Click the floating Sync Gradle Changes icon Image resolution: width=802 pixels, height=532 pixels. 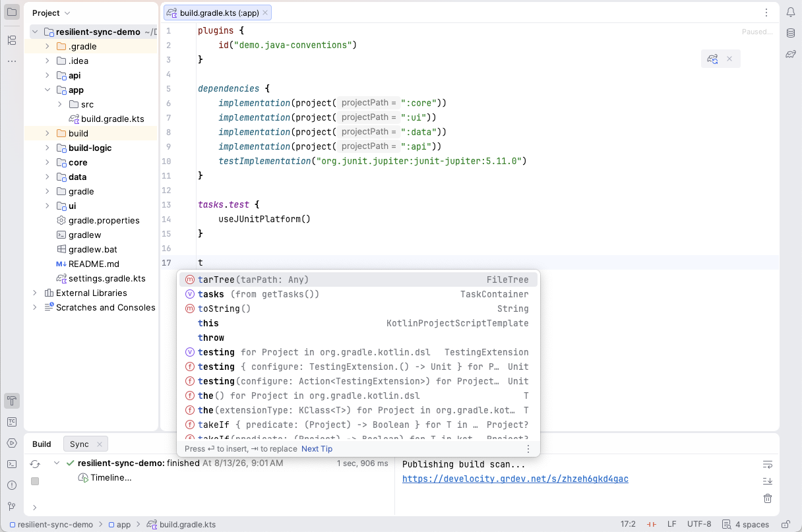point(712,59)
